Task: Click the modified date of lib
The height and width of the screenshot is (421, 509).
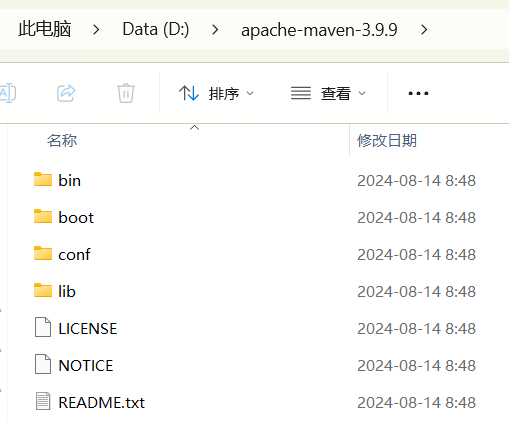Action: (x=416, y=292)
